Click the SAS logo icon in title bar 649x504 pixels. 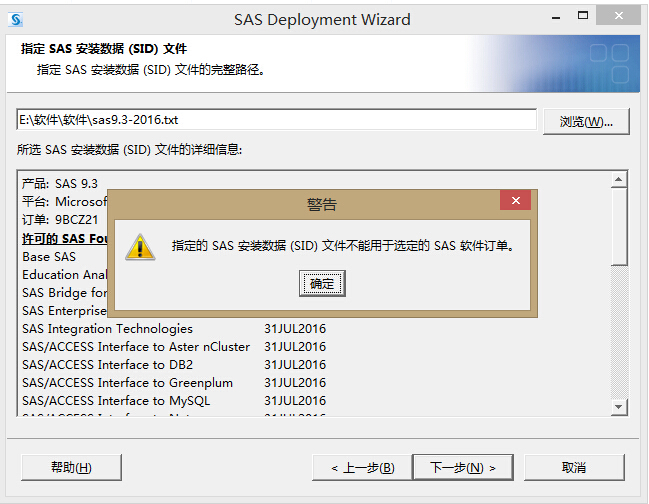coord(16,19)
